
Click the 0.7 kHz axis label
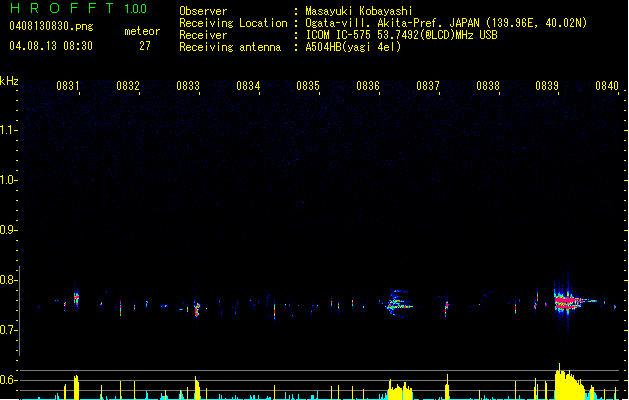pos(8,330)
